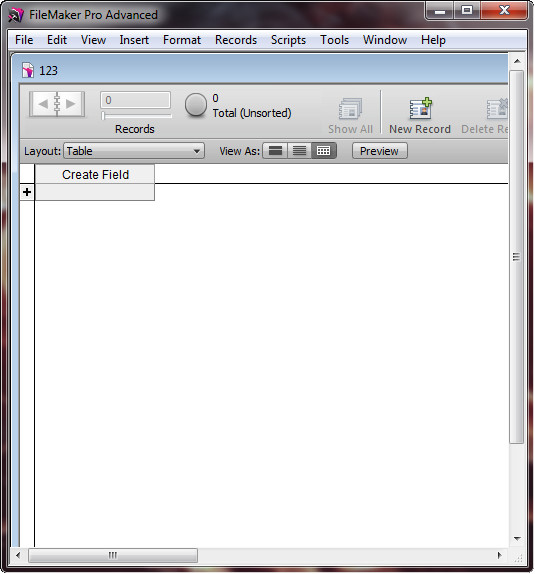Screen dimensions: 535x574
Task: Click the Preview button
Action: coord(379,151)
